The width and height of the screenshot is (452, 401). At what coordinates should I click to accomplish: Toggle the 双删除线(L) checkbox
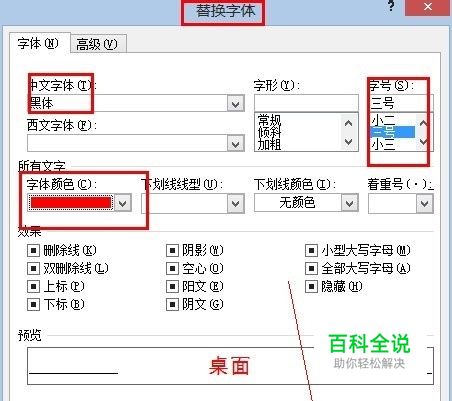(x=33, y=268)
